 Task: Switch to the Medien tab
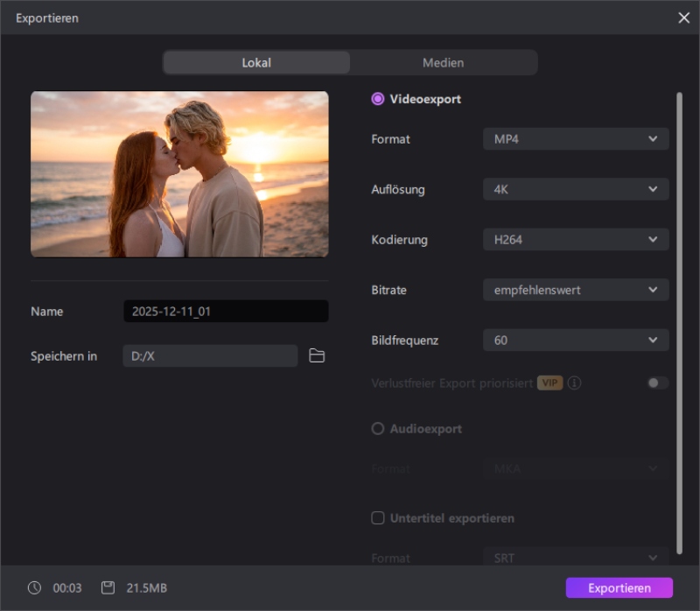tap(443, 63)
